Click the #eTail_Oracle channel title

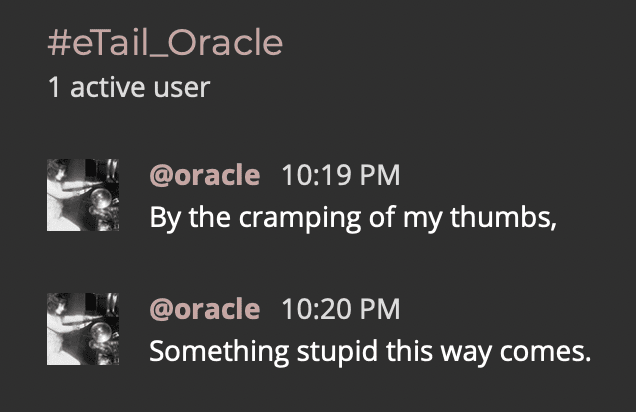pos(165,43)
